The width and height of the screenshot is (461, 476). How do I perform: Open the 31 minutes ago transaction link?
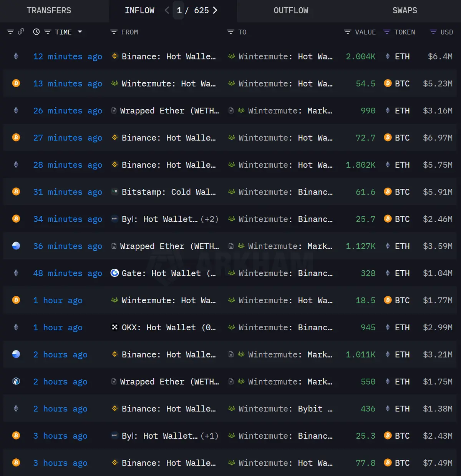tap(68, 192)
